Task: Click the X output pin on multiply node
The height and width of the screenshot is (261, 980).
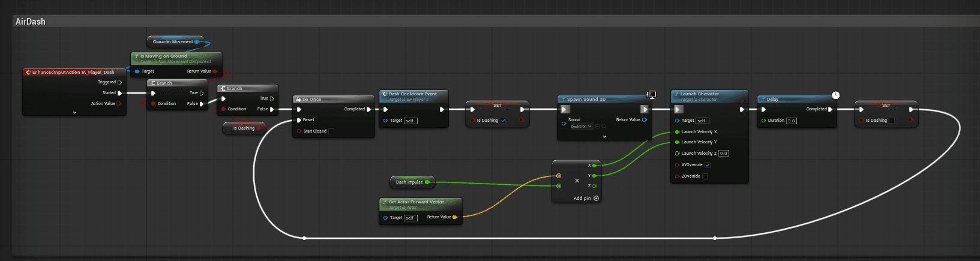Action: tap(594, 166)
